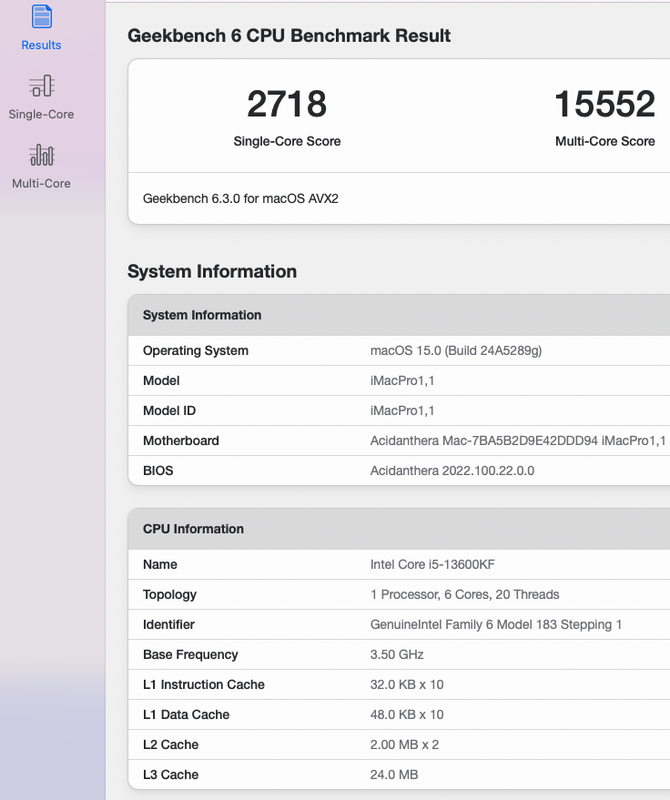Open the Results sidebar icon
Viewport: 670px width, 800px height.
(41, 16)
